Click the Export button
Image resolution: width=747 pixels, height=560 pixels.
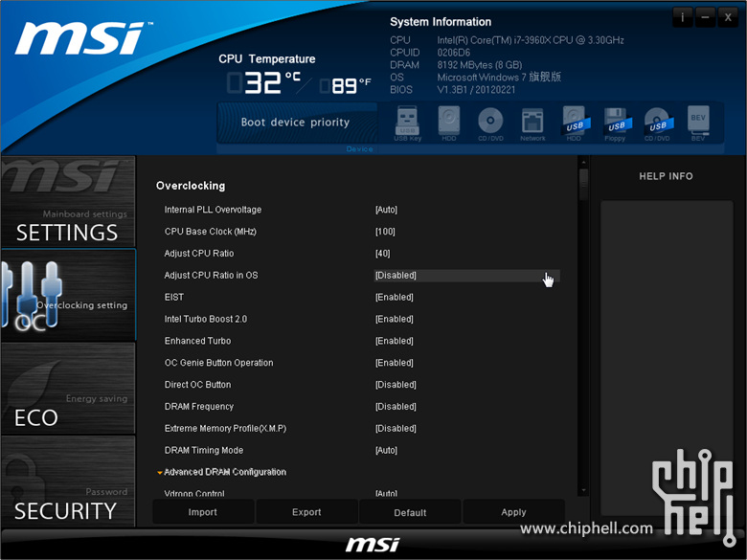(306, 512)
